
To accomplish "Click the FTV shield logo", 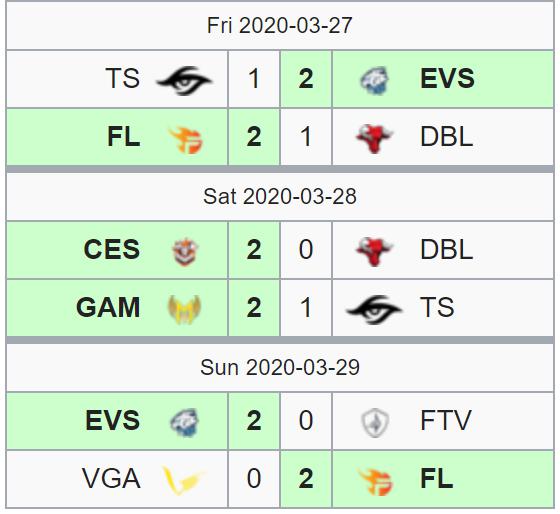I will click(x=375, y=423).
